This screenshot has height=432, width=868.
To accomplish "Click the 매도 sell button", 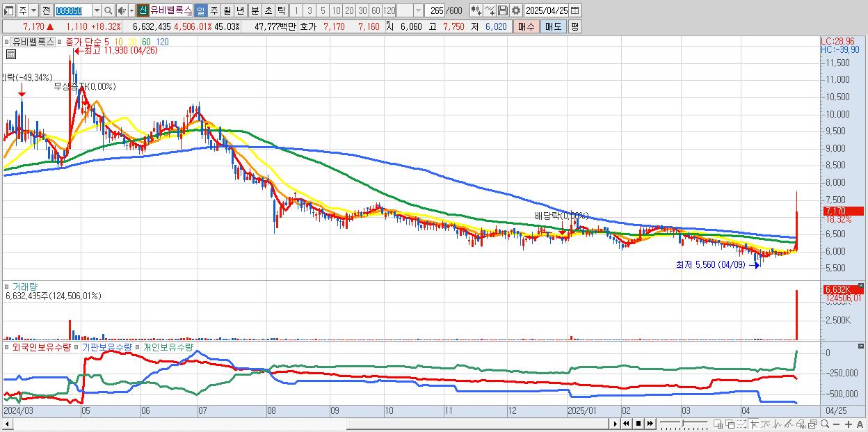I will pos(554,26).
